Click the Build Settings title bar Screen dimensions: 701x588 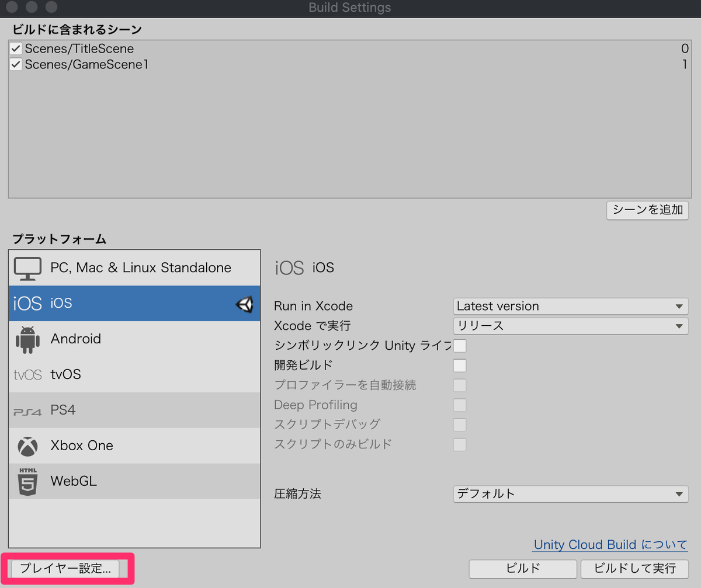350,8
